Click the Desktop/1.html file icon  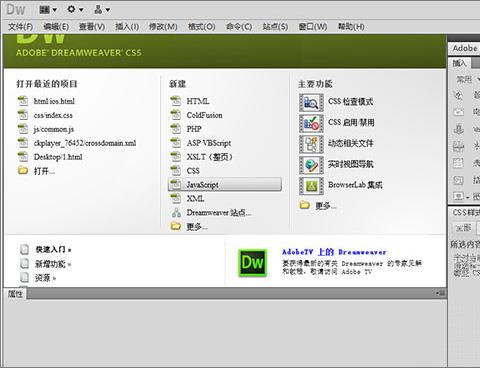(23, 157)
